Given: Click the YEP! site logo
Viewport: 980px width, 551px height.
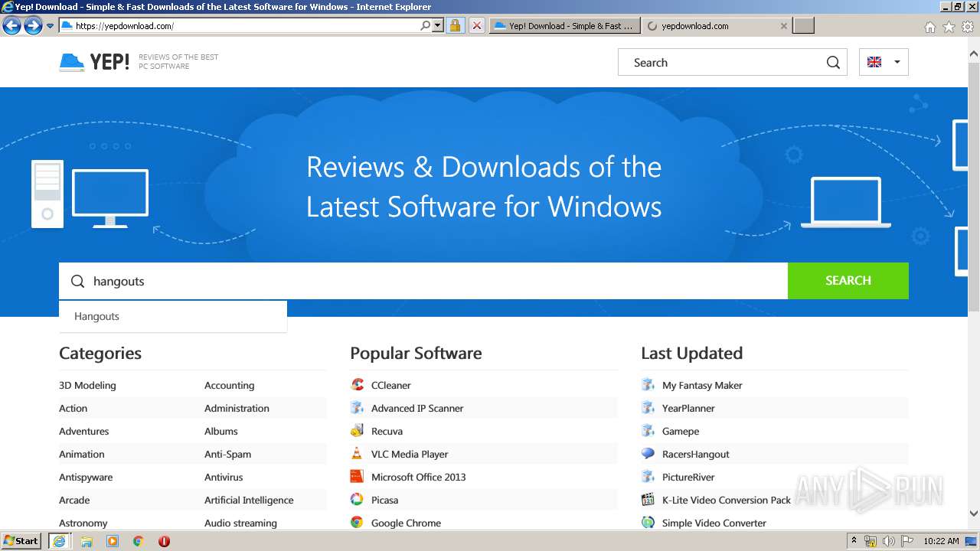Looking at the screenshot, I should pyautogui.click(x=94, y=62).
